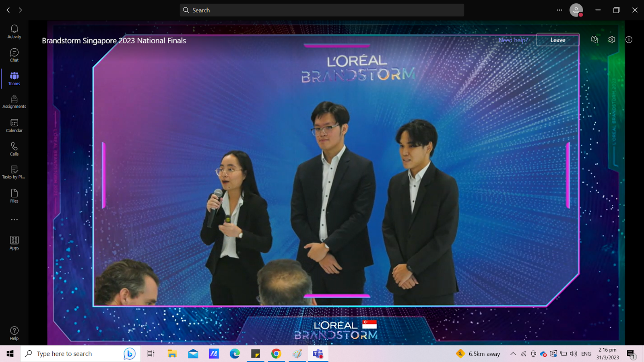Switch to Google Chrome on the taskbar
This screenshot has width=644, height=362.
point(276,354)
